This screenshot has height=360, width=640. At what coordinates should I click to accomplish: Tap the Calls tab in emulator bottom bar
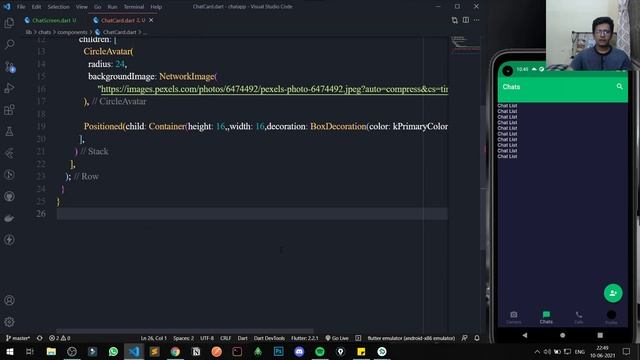579,317
